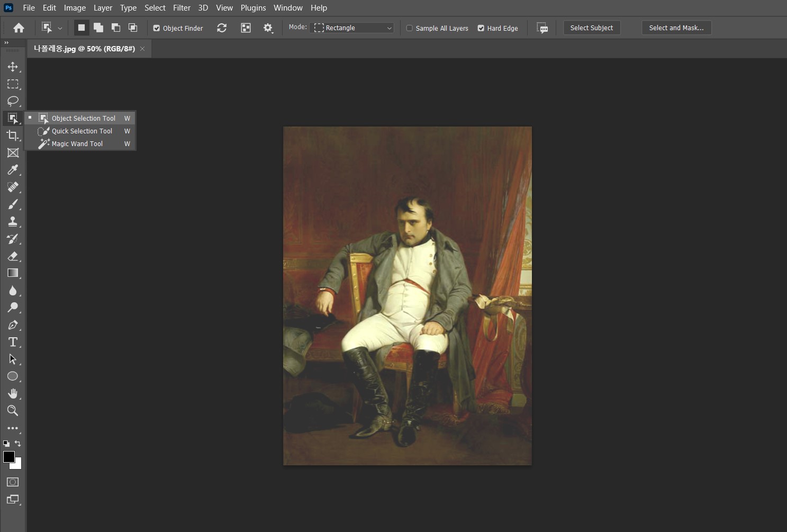Expand the toolbar with the double-arrow
The image size is (787, 532).
tap(6, 43)
